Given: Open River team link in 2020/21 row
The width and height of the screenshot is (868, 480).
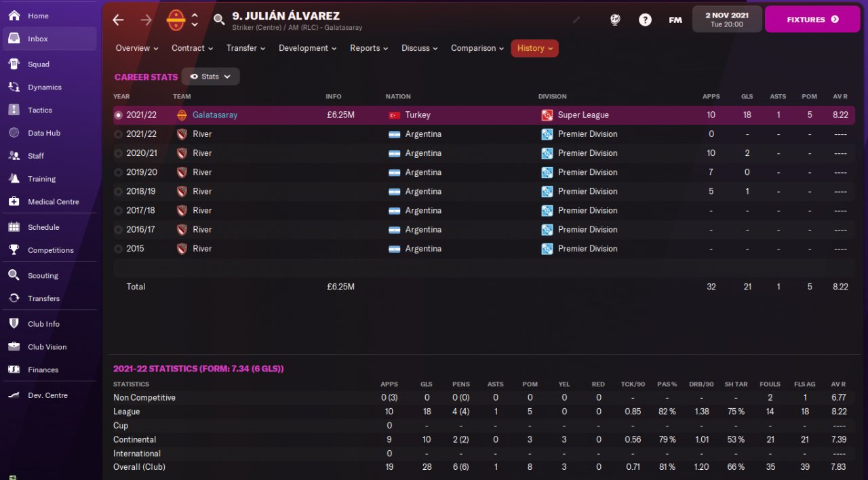Looking at the screenshot, I should (202, 153).
